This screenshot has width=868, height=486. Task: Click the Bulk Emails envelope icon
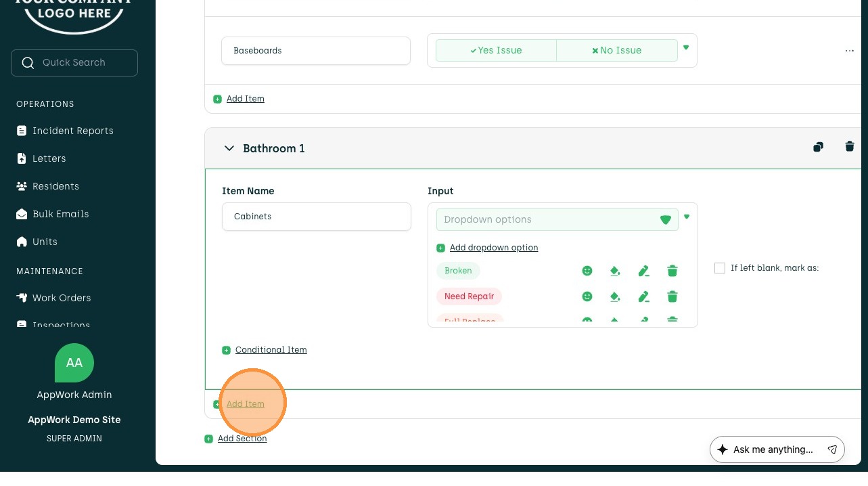[x=22, y=214]
